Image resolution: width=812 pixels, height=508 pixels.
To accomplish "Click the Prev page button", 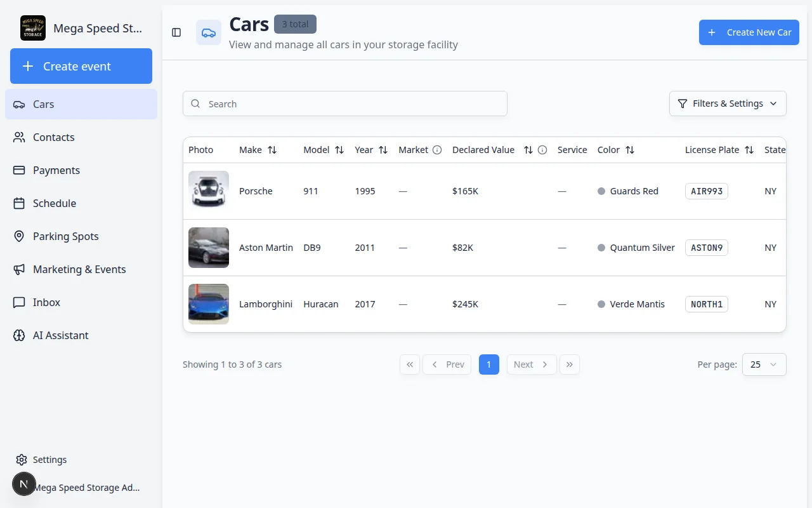I will click(447, 364).
